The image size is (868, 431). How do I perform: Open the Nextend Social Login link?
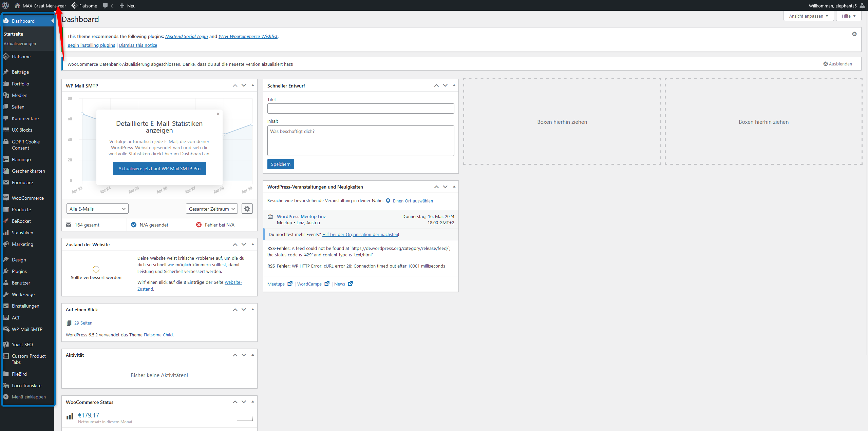(187, 36)
